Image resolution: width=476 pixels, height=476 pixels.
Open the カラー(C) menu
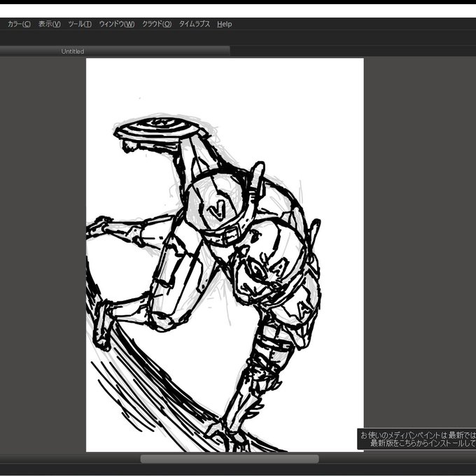coord(19,24)
